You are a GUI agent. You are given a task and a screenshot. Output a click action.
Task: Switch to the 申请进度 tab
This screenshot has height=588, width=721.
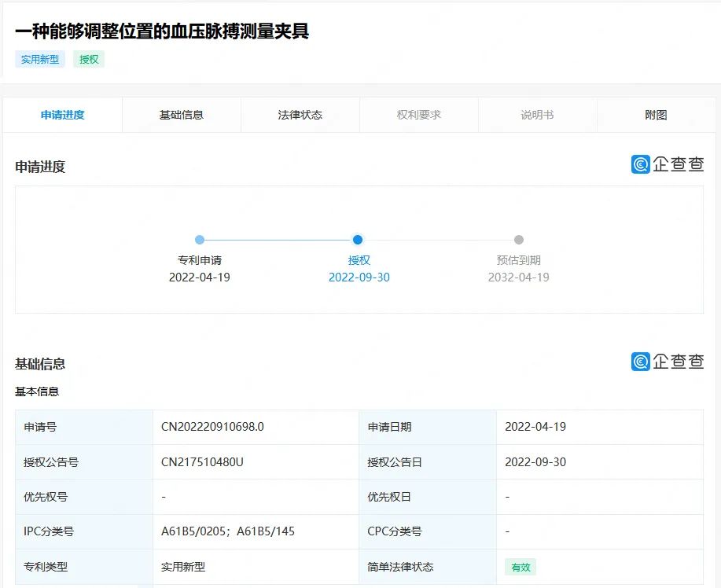coord(63,115)
